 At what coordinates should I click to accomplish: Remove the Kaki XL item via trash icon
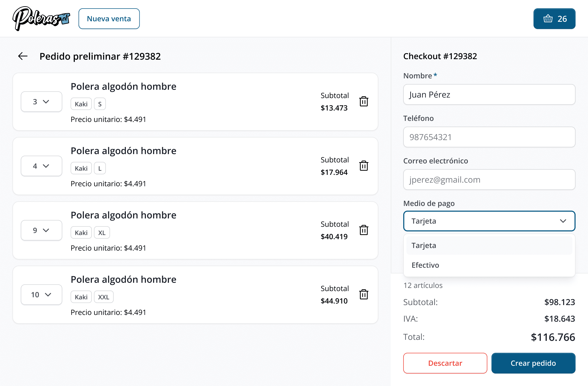(364, 230)
